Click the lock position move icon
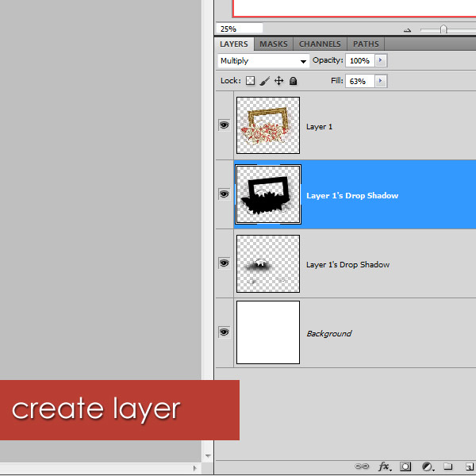Viewport: 476px width, 476px height. coord(278,81)
